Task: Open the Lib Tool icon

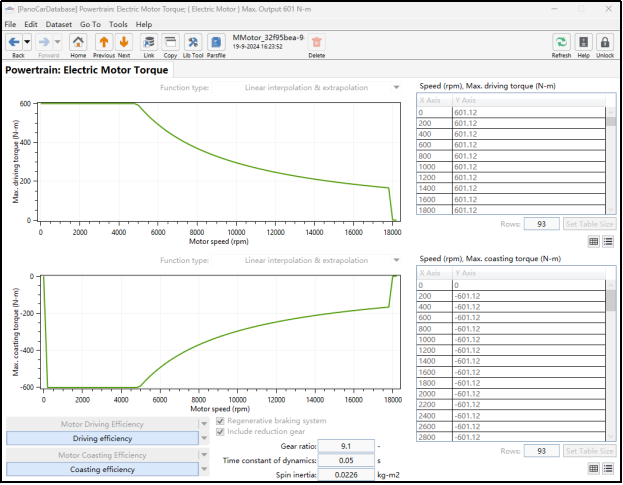Action: pos(193,42)
